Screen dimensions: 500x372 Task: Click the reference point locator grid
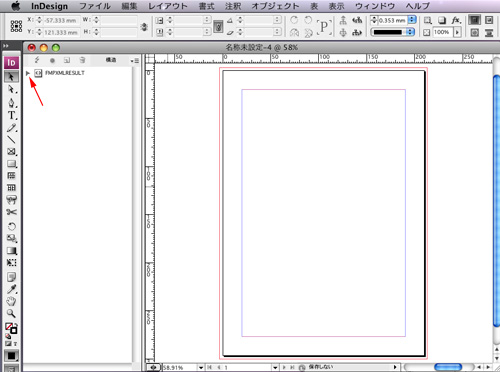(16, 26)
